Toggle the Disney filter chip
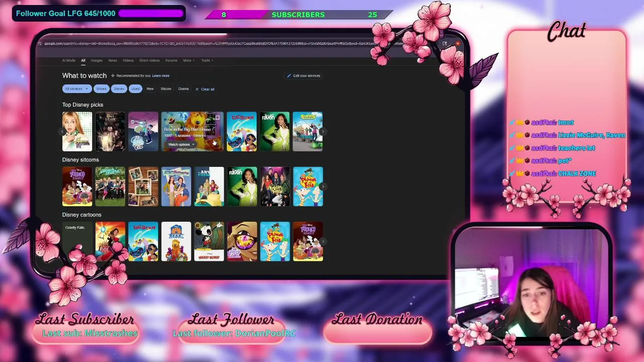 [x=119, y=89]
